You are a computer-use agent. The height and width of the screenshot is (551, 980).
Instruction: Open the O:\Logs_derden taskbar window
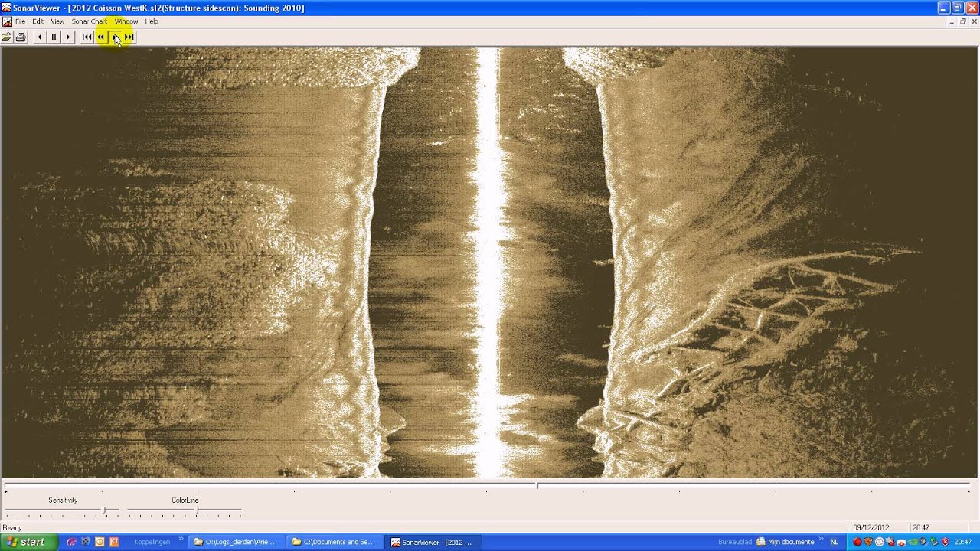coord(236,542)
